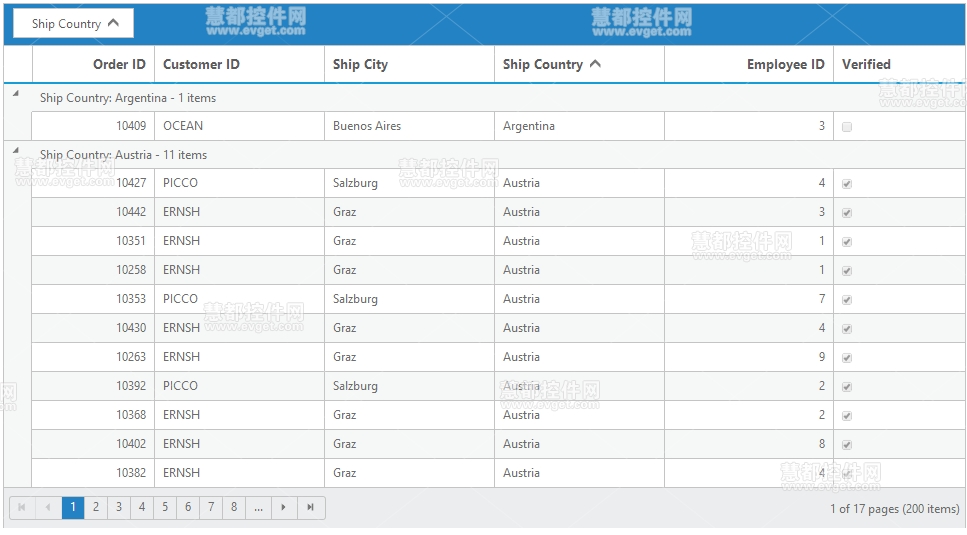Image resolution: width=967 pixels, height=535 pixels.
Task: Select page 7 in pager
Action: click(211, 507)
